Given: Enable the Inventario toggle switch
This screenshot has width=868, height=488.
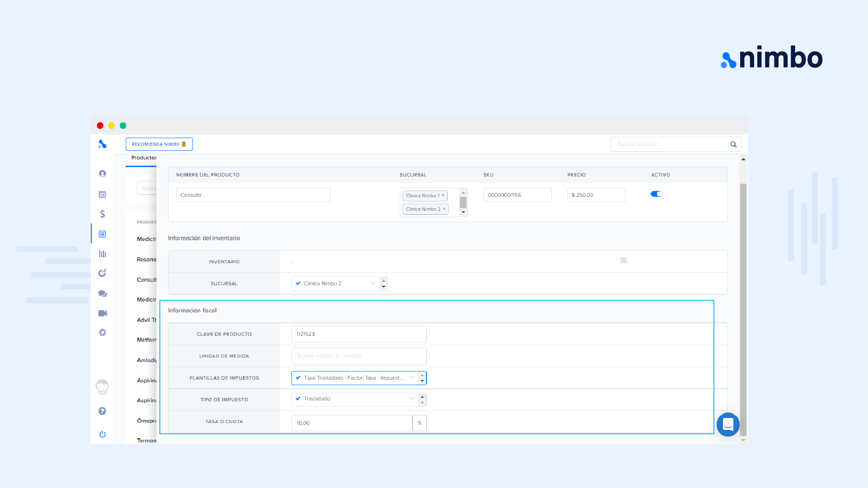Looking at the screenshot, I should click(621, 260).
